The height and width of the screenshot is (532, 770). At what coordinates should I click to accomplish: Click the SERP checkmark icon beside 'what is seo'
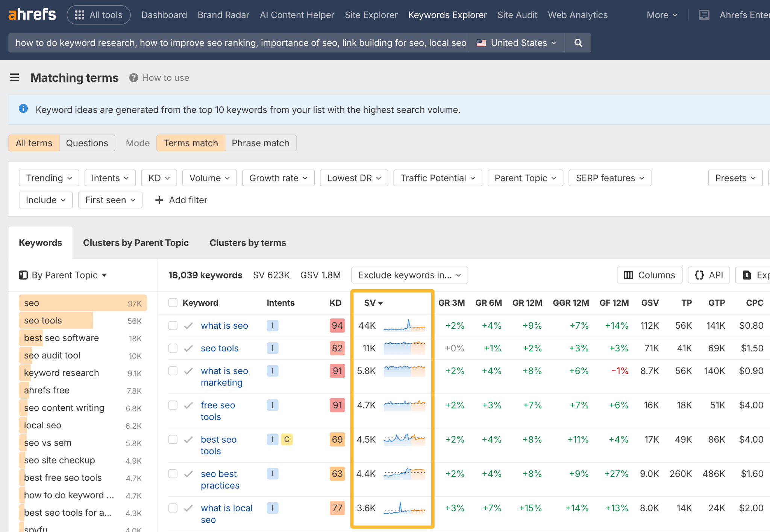pyautogui.click(x=188, y=325)
